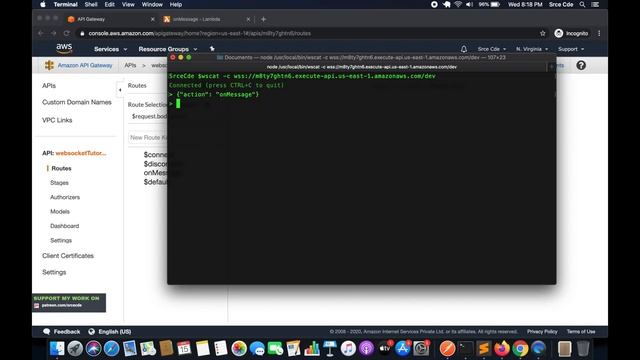The height and width of the screenshot is (360, 640).
Task: Open Client Certificates in the sidebar
Action: click(x=68, y=256)
